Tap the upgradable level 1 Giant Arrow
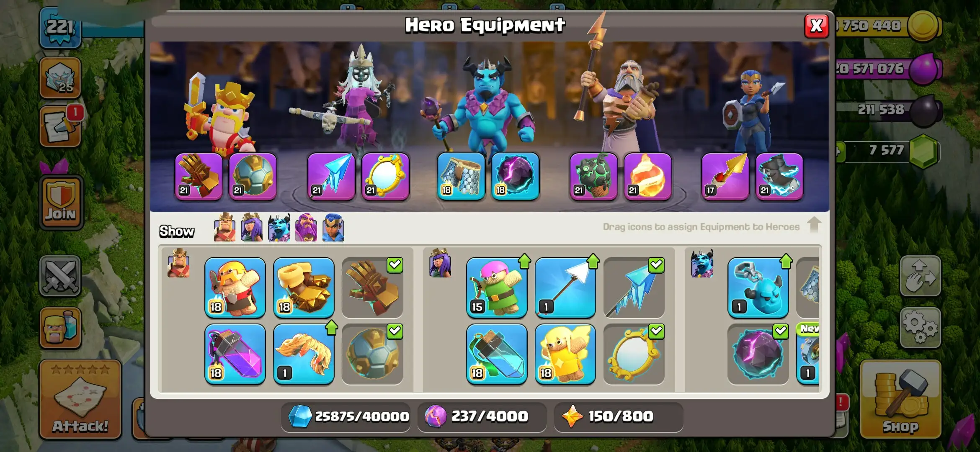The width and height of the screenshot is (980, 452). point(565,288)
